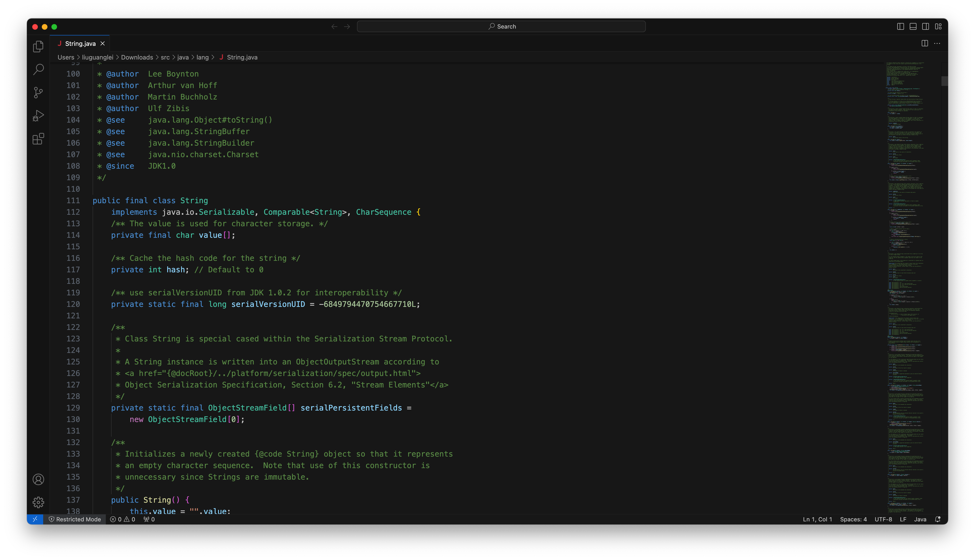This screenshot has height=560, width=975.
Task: Toggle the primary side bar
Action: pyautogui.click(x=900, y=27)
